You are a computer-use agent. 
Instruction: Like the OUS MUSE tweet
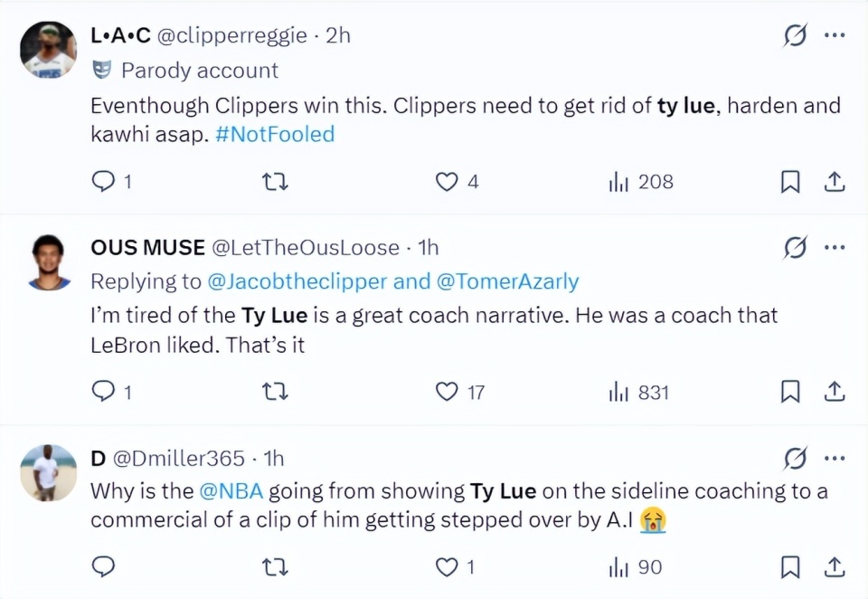point(447,392)
